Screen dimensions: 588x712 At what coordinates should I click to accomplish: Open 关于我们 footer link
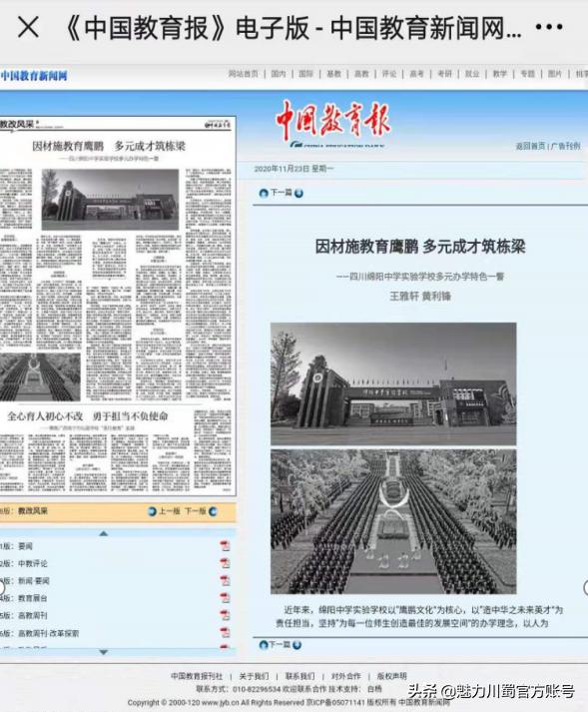click(x=254, y=676)
